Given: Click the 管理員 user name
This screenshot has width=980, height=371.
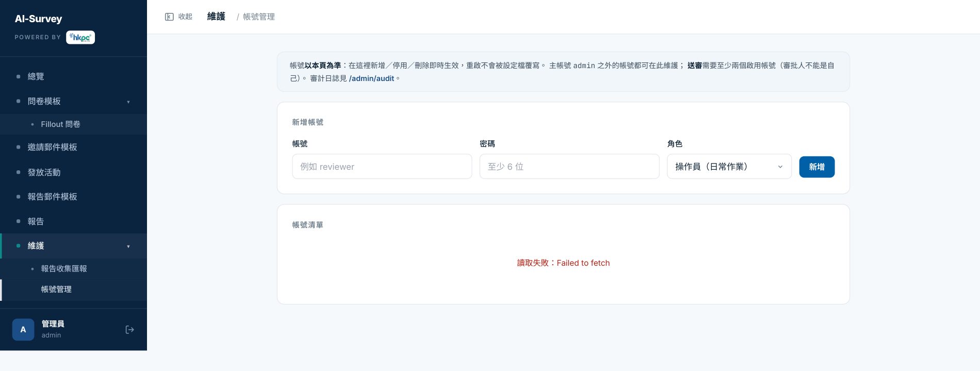Looking at the screenshot, I should tap(53, 324).
